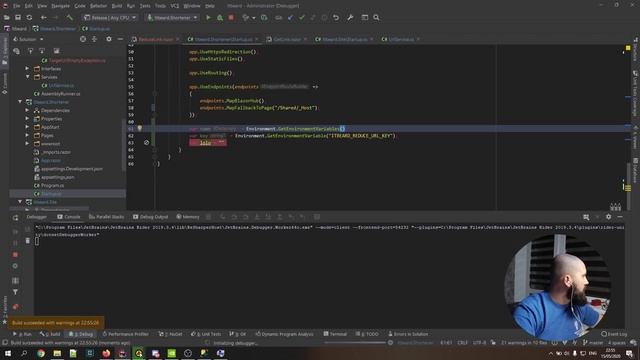Open the File menu

pos(16,6)
